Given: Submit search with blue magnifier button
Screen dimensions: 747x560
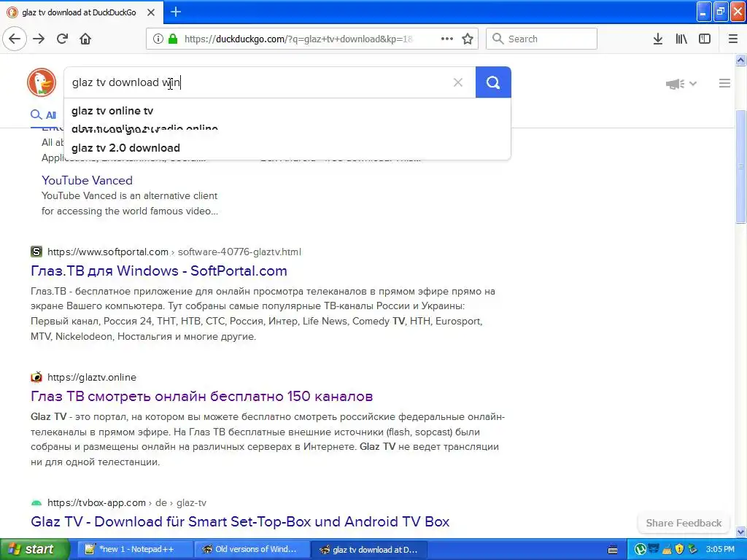Looking at the screenshot, I should tap(493, 82).
